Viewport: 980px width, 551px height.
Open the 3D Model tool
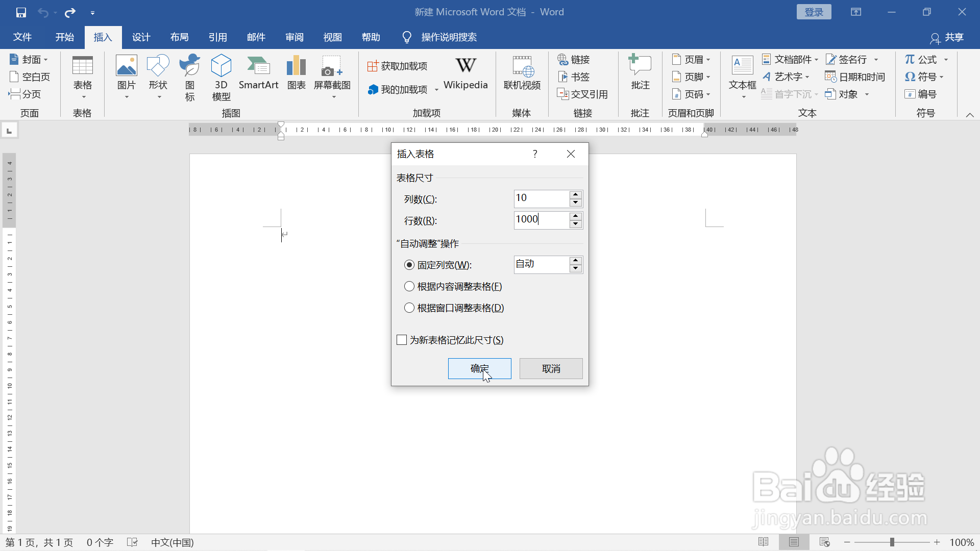[x=221, y=76]
